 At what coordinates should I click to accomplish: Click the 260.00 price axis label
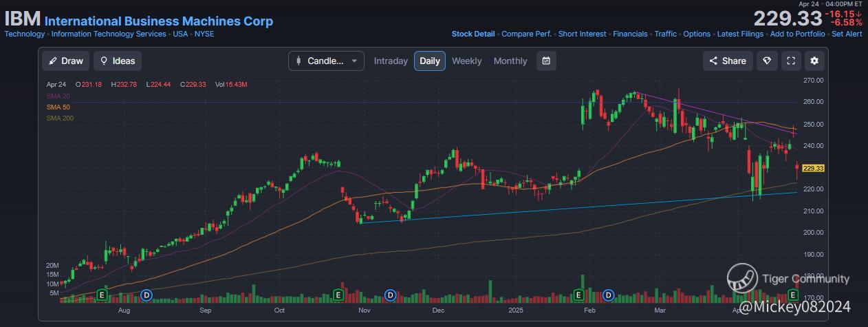pos(814,102)
